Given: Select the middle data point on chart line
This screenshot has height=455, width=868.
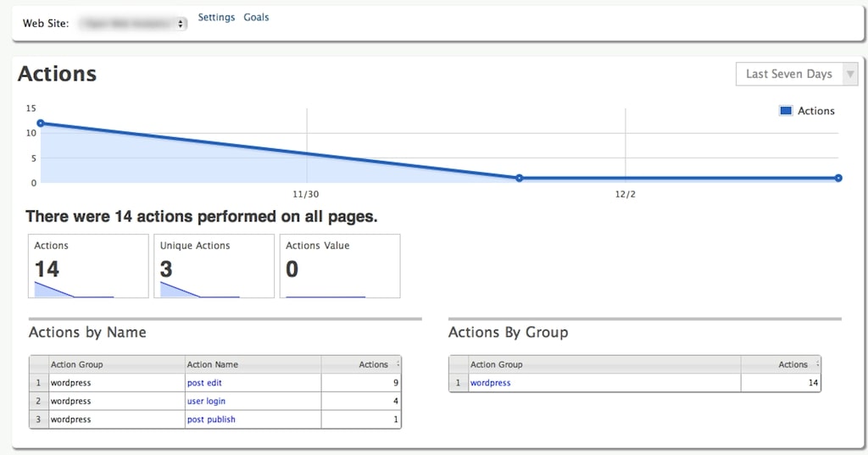Looking at the screenshot, I should pos(520,178).
